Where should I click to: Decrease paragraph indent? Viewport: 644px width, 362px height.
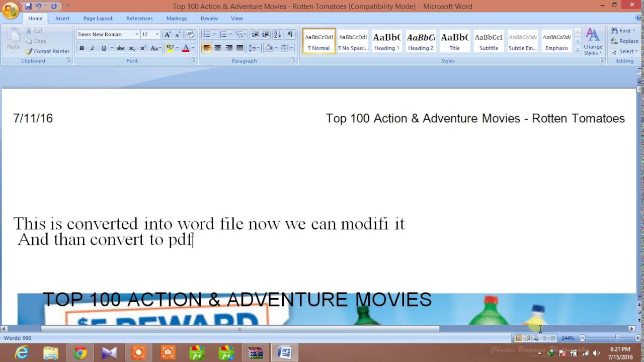(255, 34)
